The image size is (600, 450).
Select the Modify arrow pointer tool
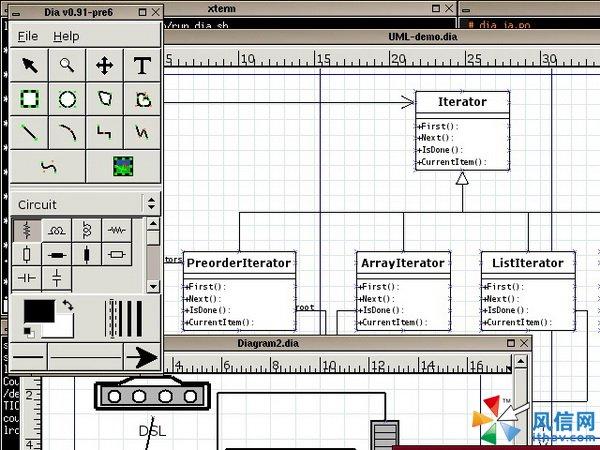29,65
